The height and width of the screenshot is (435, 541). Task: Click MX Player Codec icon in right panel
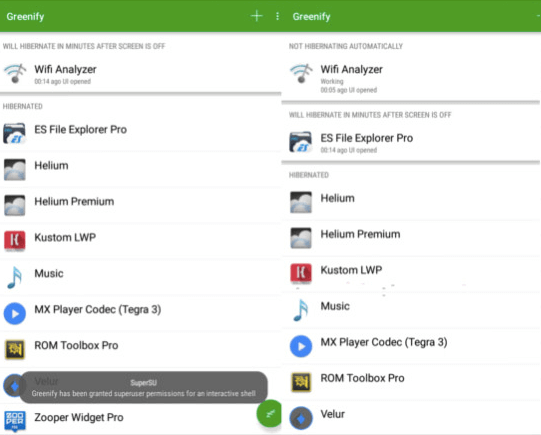tap(301, 346)
